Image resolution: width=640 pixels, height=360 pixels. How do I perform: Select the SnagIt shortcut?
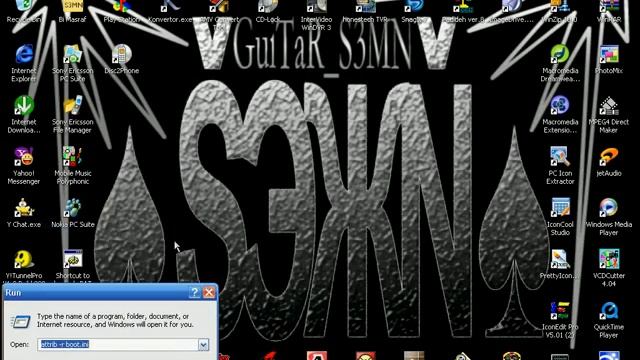click(413, 10)
